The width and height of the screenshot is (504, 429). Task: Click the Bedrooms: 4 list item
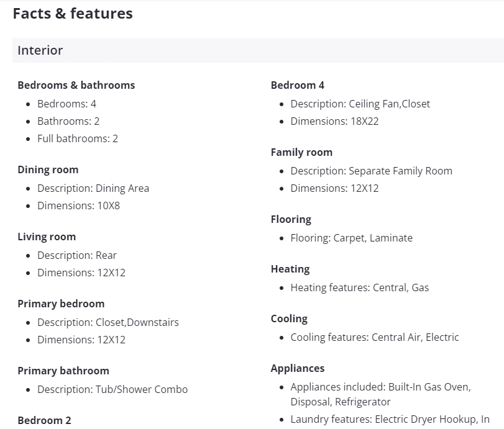66,104
